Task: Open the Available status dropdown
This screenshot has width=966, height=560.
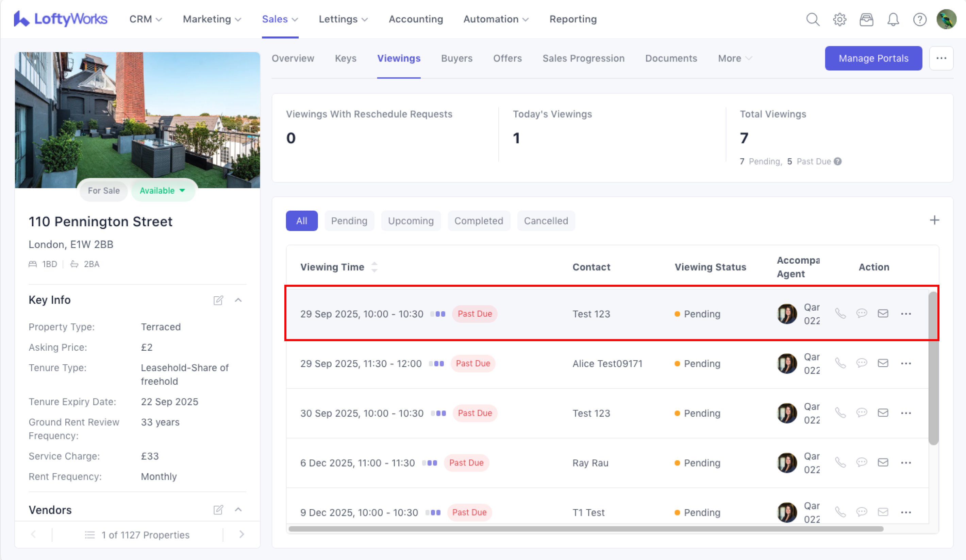Action: 163,190
